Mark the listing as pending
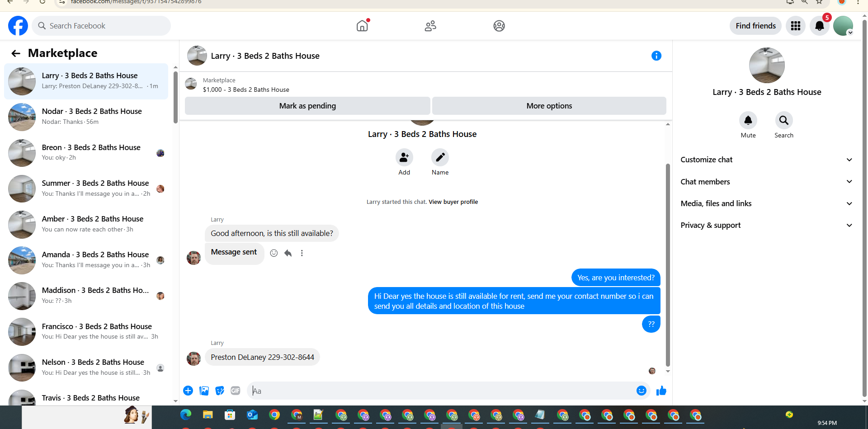868x429 pixels. [x=307, y=106]
